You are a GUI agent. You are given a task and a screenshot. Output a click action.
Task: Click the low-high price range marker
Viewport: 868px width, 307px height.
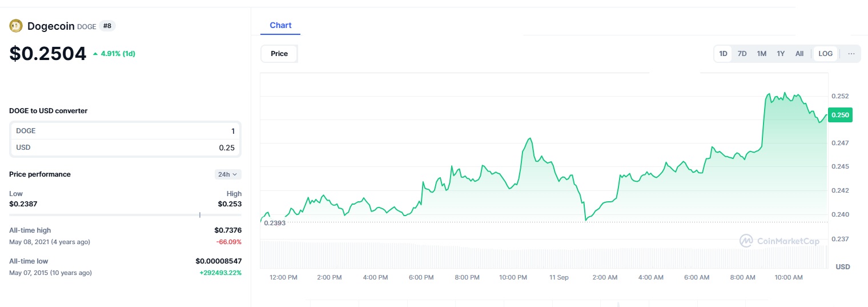(200, 215)
